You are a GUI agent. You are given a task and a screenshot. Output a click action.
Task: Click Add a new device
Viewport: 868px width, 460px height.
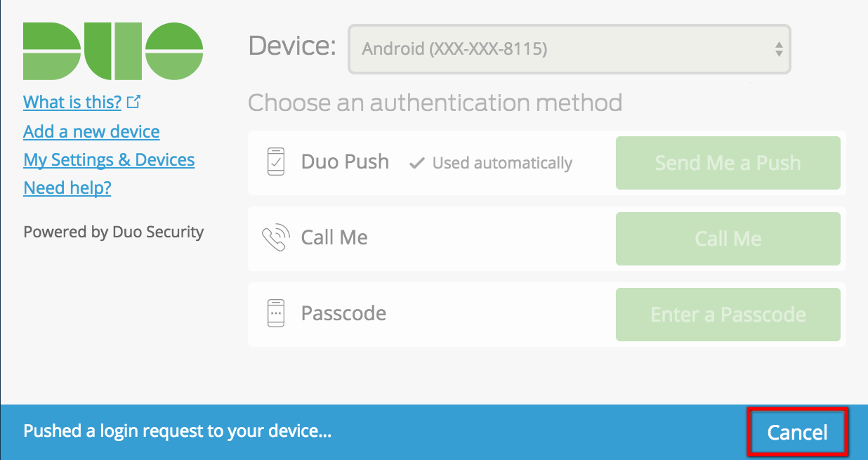[x=91, y=131]
